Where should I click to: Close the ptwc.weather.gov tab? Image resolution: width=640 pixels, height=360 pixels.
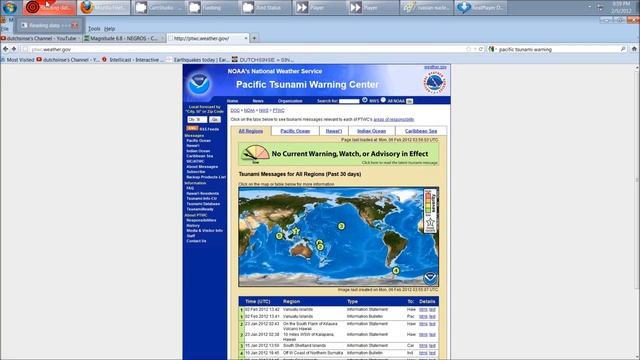246,38
